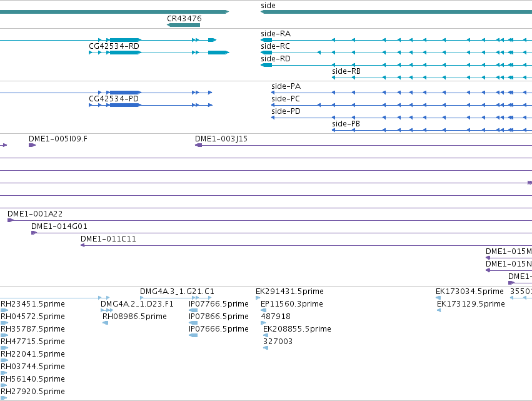This screenshot has width=532, height=401.
Task: Click the DME1-005I09.F purple arrow glyph
Action: (33, 145)
